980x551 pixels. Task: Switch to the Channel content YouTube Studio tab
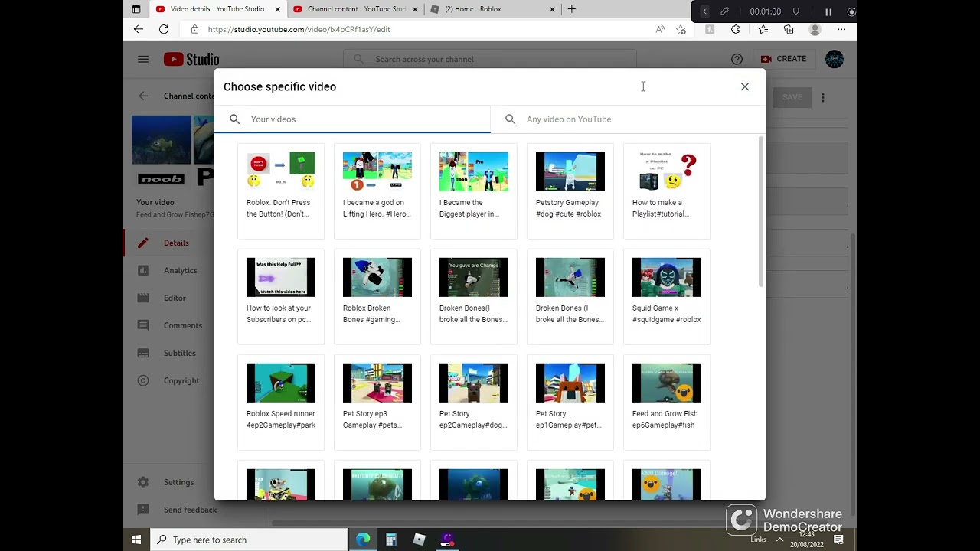356,9
